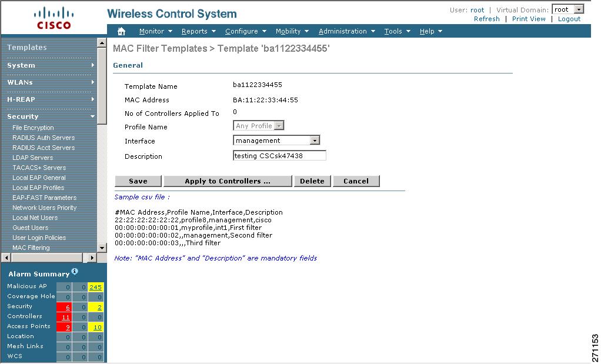The width and height of the screenshot is (601, 364).
Task: Open the Virtual Domain dropdown
Action: [x=567, y=9]
